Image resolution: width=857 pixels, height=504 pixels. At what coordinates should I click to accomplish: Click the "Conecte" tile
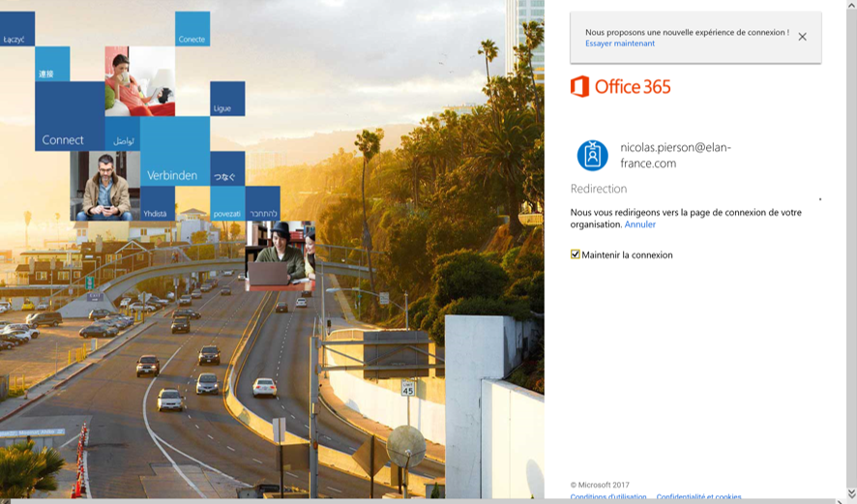[192, 29]
